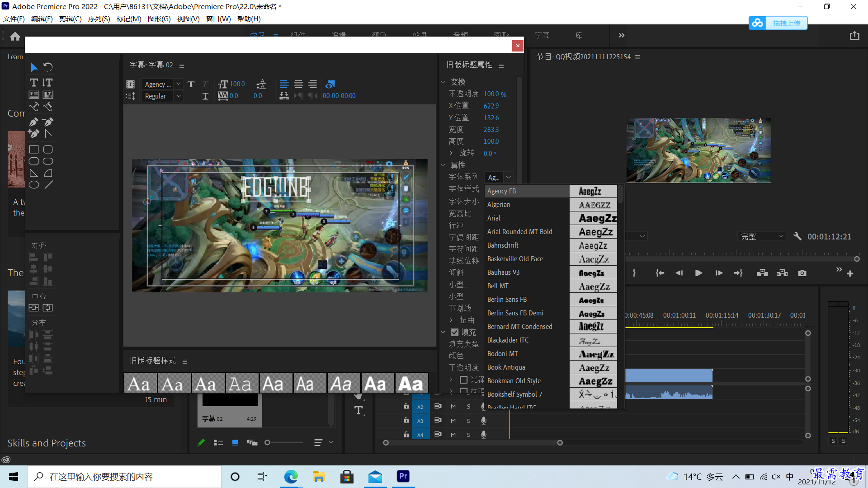Switch to the 字幕 workspace tab
The height and width of the screenshot is (488, 868).
[542, 35]
